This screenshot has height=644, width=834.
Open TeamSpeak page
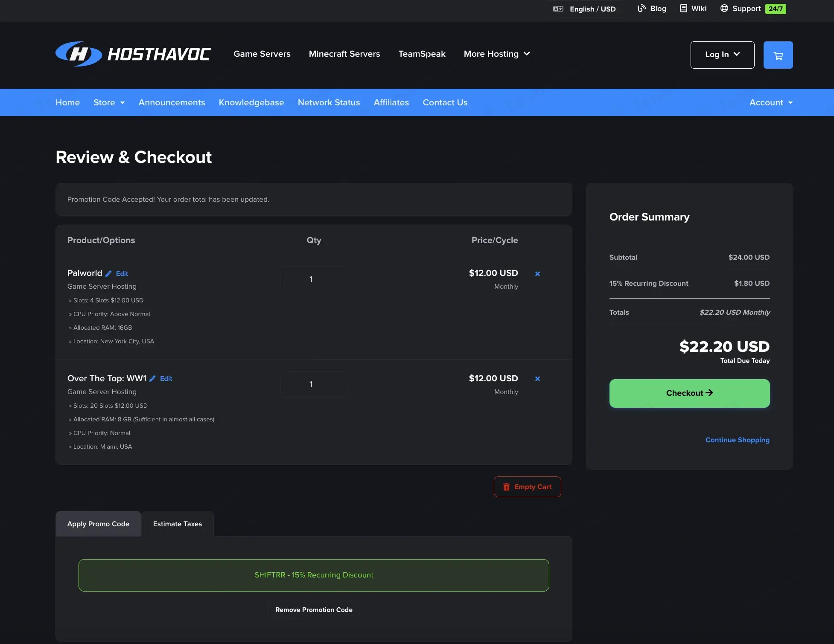coord(422,54)
